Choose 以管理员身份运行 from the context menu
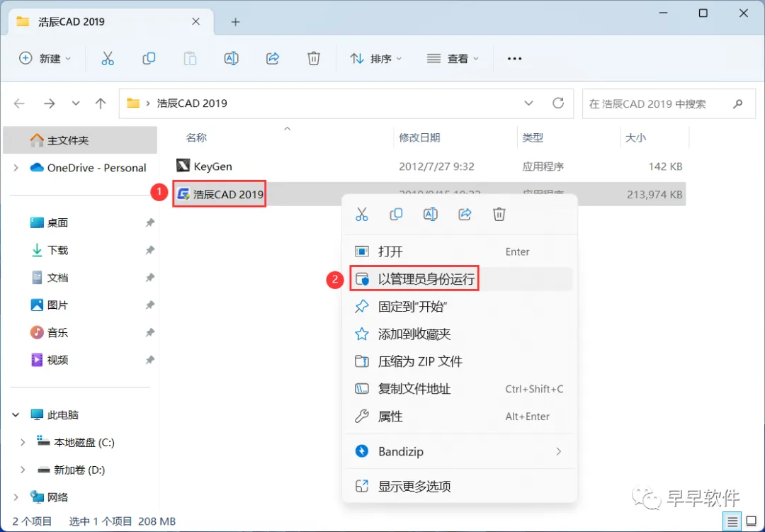Viewport: 765px width, 532px height. coord(460,279)
